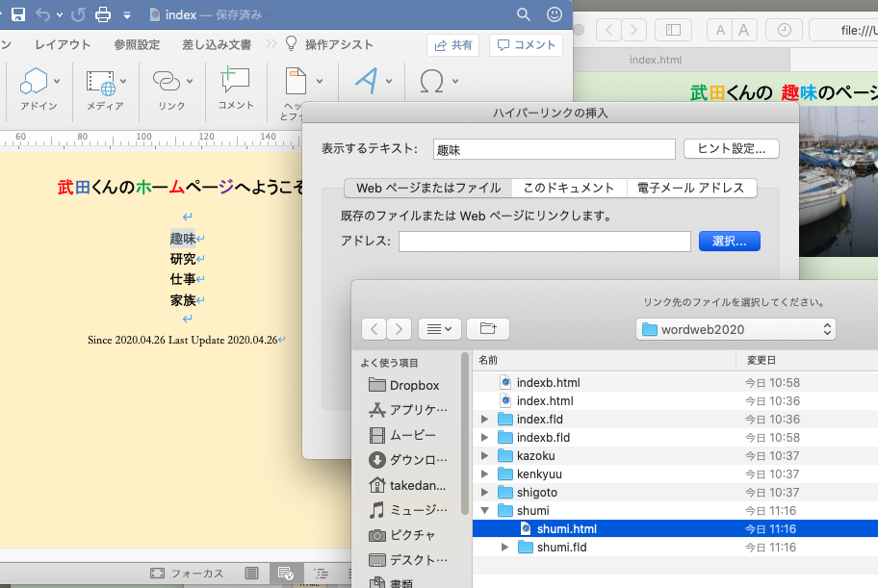Collapse the shumi folder
This screenshot has height=588, width=878.
tap(485, 510)
